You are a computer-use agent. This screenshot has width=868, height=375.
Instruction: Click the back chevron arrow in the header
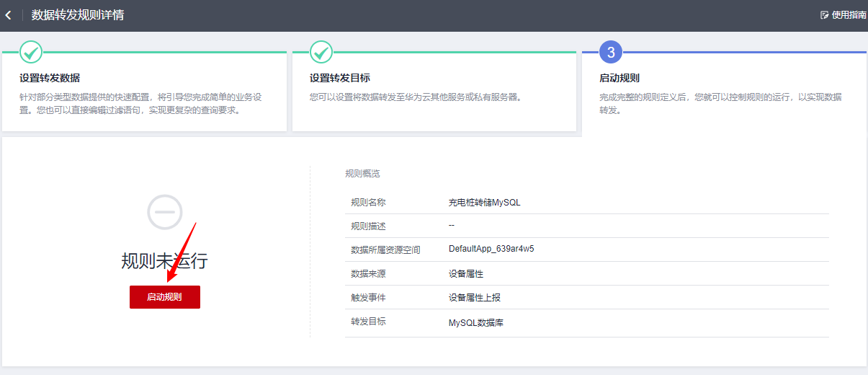point(8,15)
